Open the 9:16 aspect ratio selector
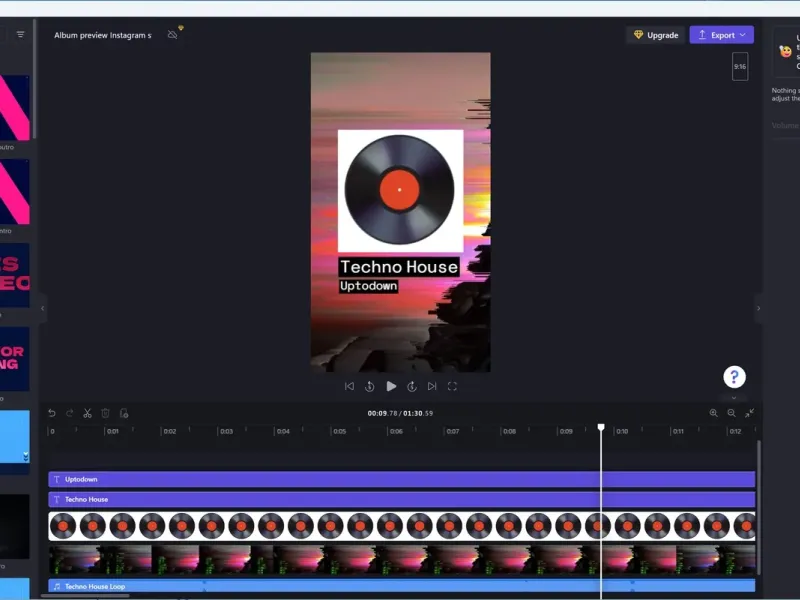Image resolution: width=800 pixels, height=600 pixels. (x=740, y=66)
